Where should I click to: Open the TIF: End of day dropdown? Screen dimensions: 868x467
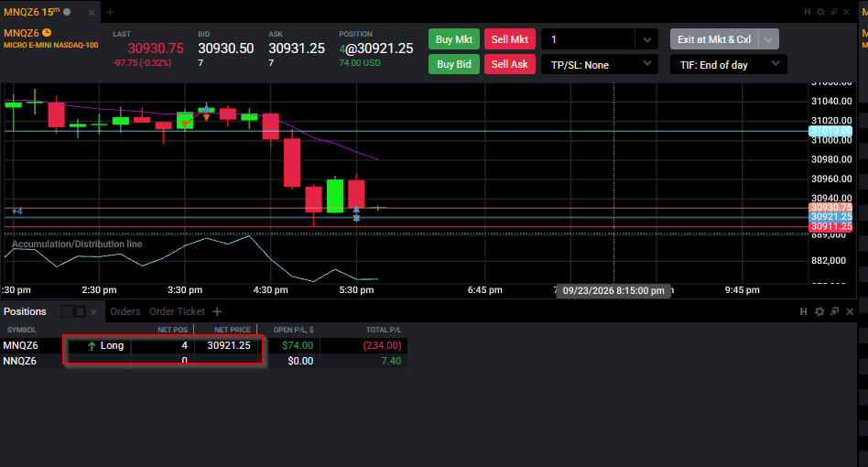(x=729, y=65)
